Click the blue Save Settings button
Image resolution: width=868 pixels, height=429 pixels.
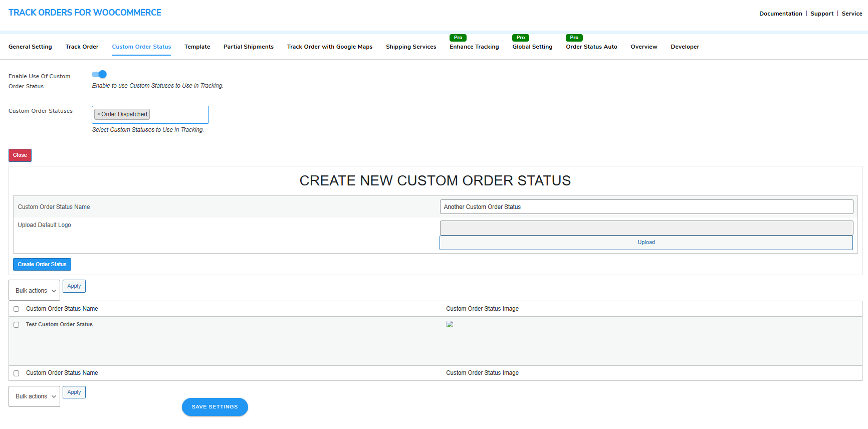214,407
